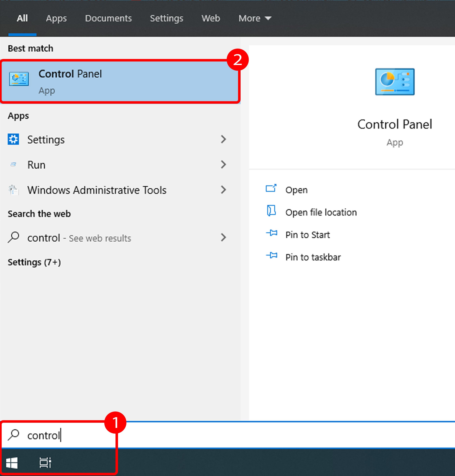Click the Best match heading
The width and height of the screenshot is (455, 476).
coord(31,48)
